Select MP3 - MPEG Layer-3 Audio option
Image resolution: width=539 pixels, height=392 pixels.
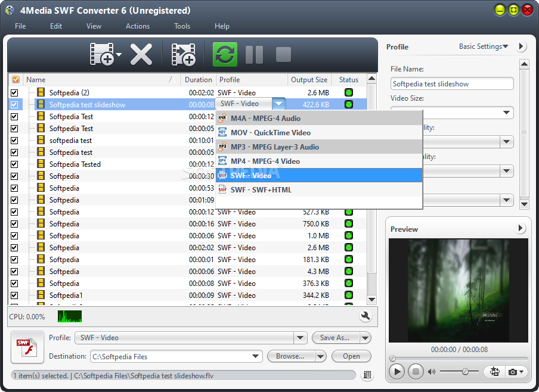[x=319, y=147]
